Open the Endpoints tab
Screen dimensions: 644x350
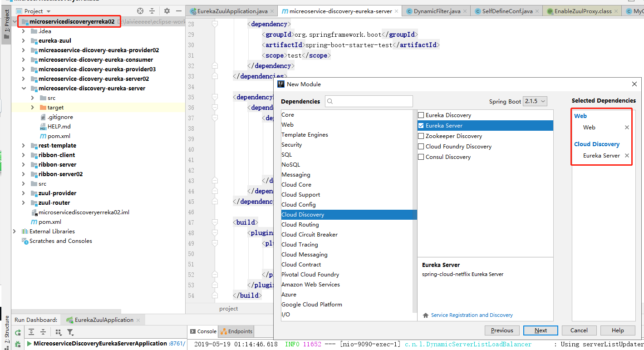point(236,331)
